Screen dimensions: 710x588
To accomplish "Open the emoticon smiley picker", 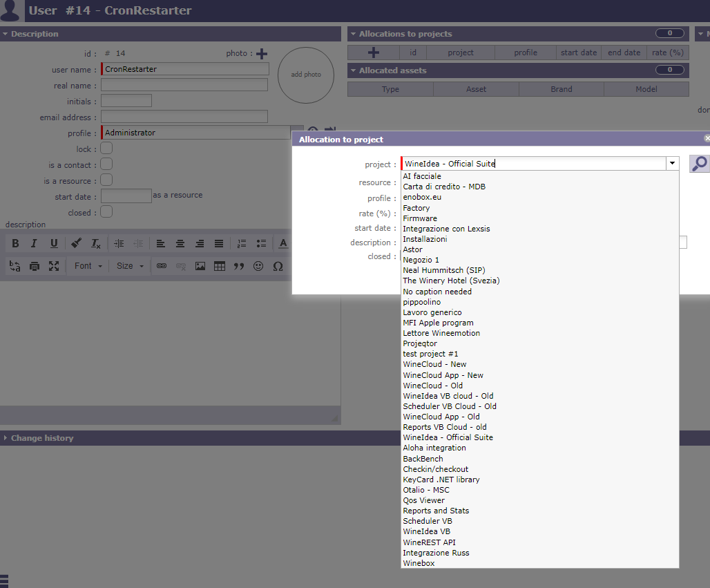I will tap(258, 266).
